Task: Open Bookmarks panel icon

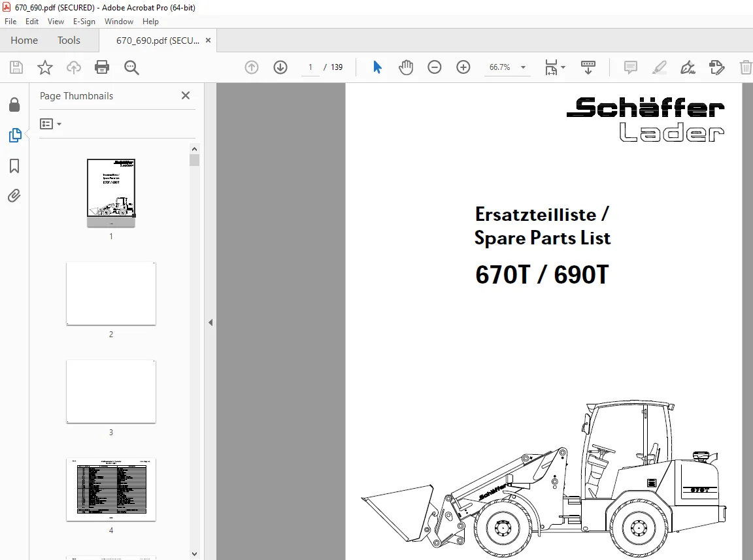Action: (x=14, y=166)
